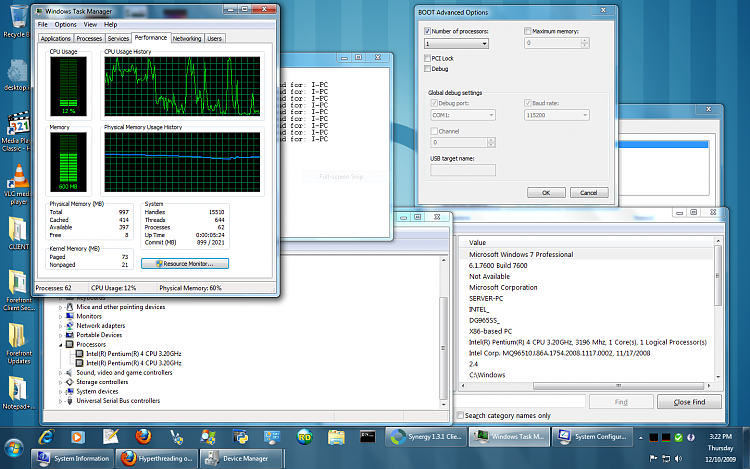Open the green RD ball taskbar icon
Screen dimensions: 750x469
pyautogui.click(x=305, y=437)
